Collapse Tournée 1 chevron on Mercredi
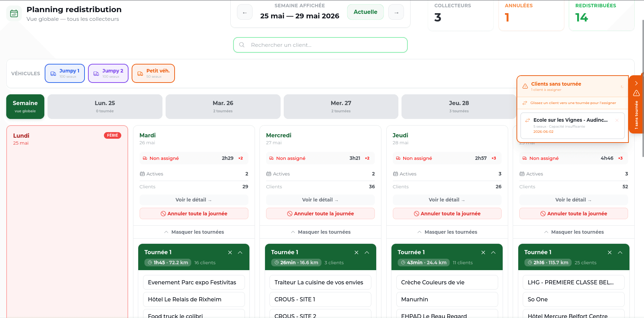This screenshot has width=644, height=318. pyautogui.click(x=367, y=252)
